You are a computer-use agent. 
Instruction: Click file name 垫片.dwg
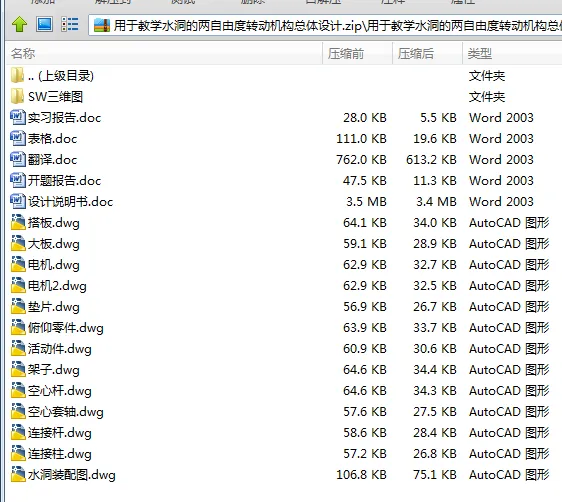coord(54,307)
